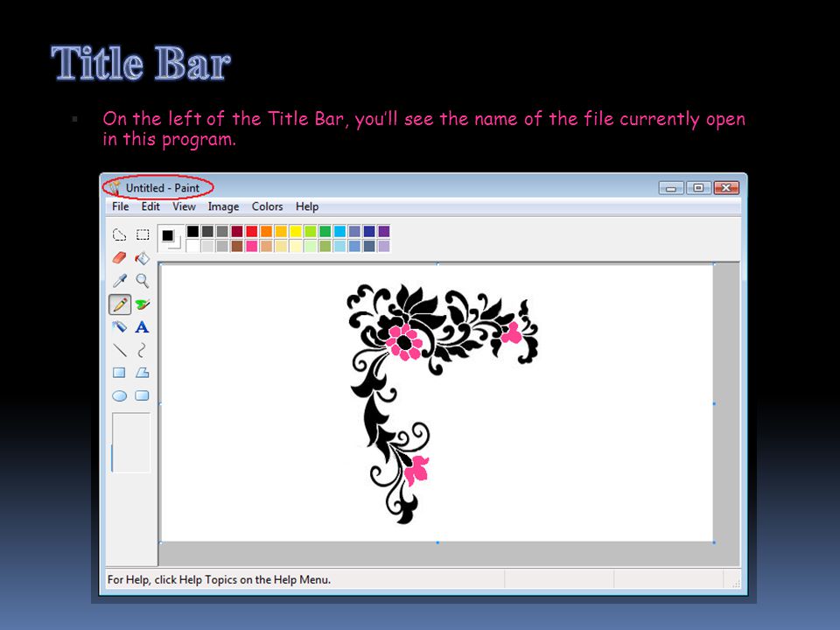The height and width of the screenshot is (630, 840).
Task: Select the Rounded Rectangle tool
Action: (143, 395)
